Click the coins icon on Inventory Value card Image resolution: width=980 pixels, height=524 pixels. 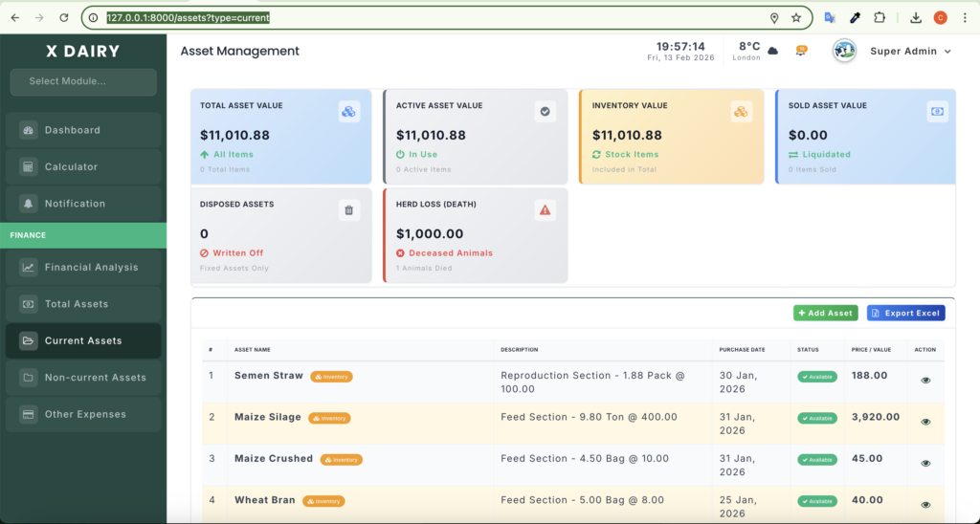[x=741, y=112]
